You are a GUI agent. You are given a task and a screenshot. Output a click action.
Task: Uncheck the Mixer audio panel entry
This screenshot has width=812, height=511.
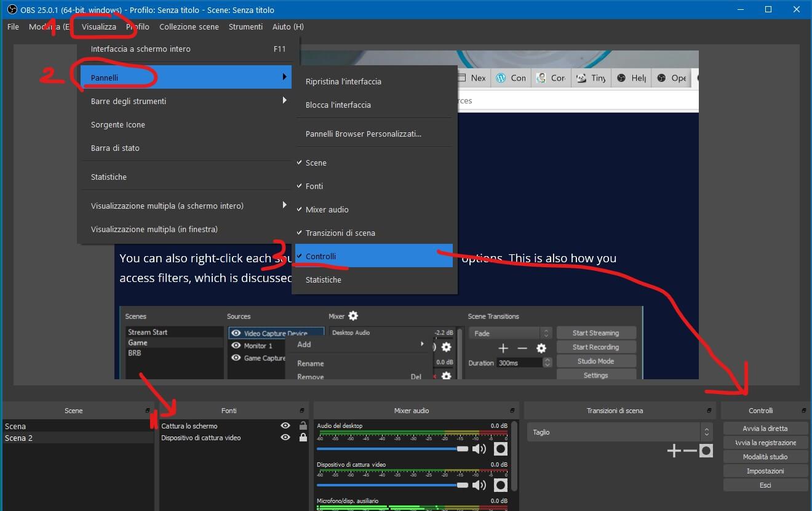tap(327, 210)
